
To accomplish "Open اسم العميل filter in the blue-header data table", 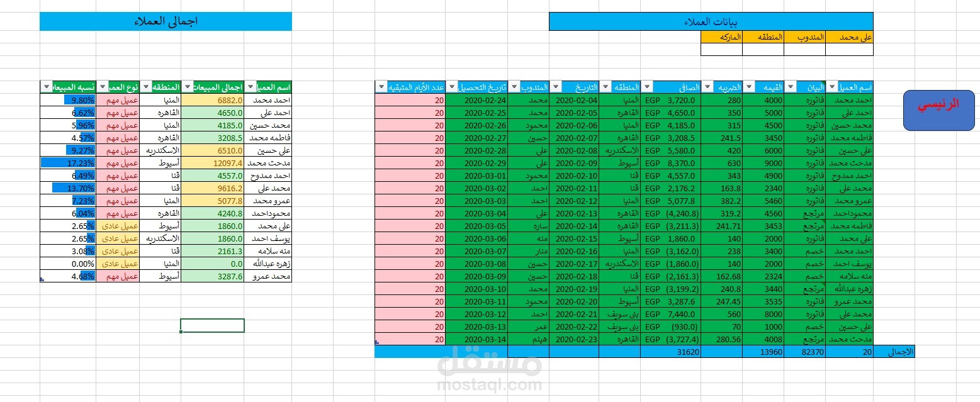I will 832,87.
